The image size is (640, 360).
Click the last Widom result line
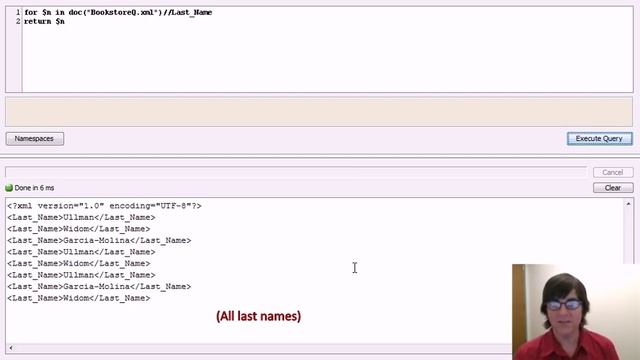(79, 298)
